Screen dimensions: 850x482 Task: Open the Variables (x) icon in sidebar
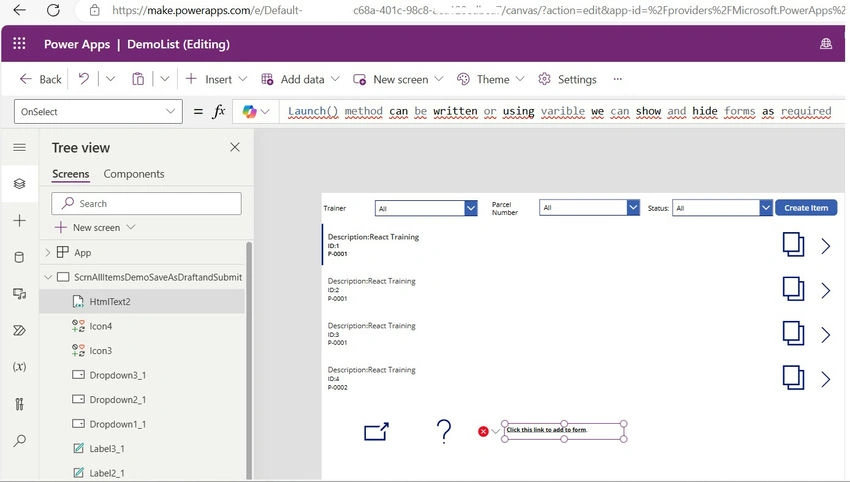[20, 367]
